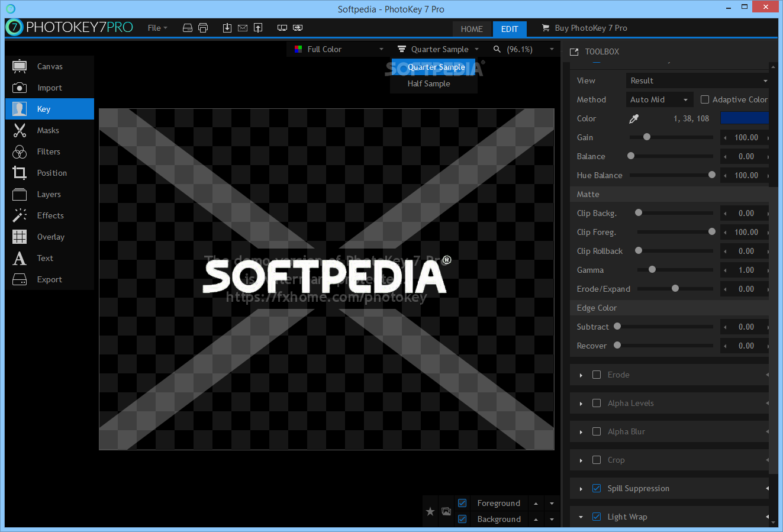Open the Position crop icon

pyautogui.click(x=20, y=173)
